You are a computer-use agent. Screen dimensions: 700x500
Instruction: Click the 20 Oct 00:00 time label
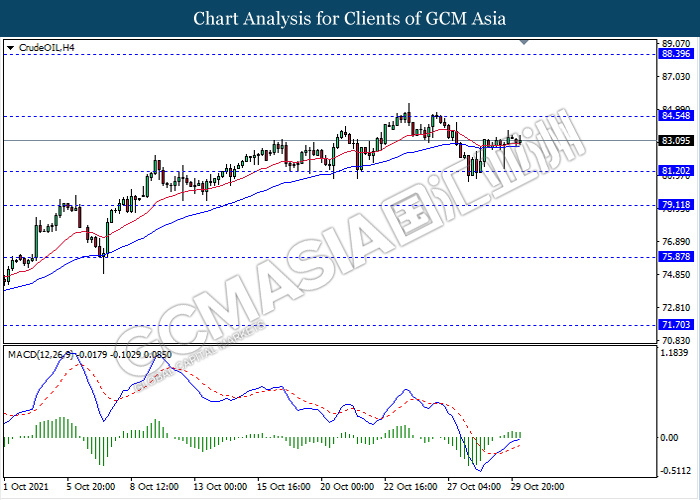point(347,487)
